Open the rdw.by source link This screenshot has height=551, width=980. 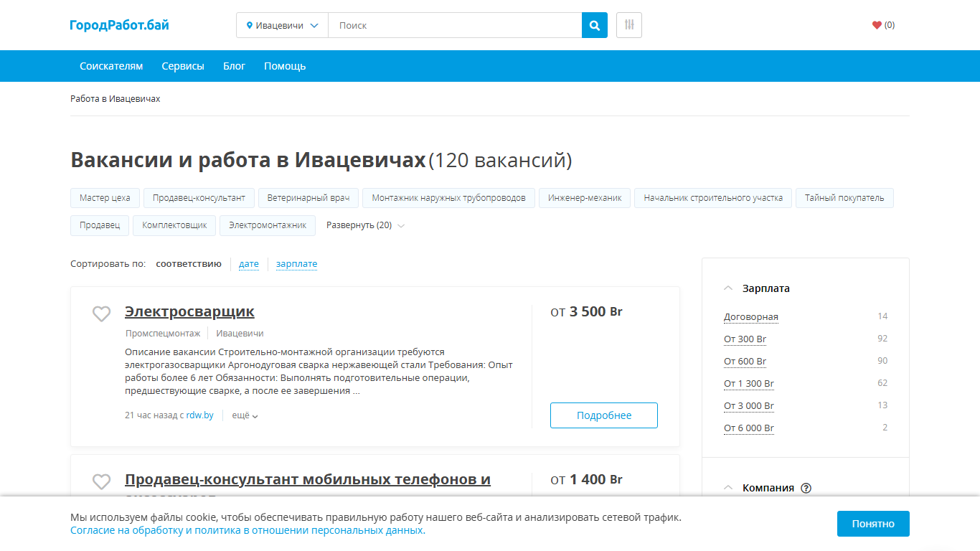coord(200,415)
